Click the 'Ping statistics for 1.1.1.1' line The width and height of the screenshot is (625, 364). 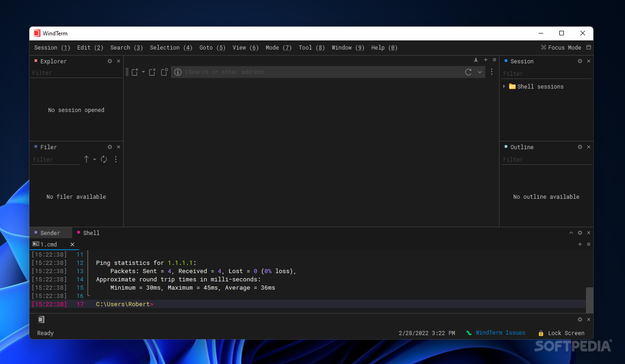click(146, 263)
